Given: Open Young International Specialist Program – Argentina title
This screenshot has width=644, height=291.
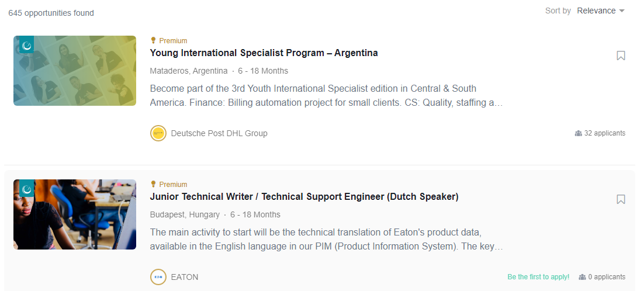Looking at the screenshot, I should (264, 53).
